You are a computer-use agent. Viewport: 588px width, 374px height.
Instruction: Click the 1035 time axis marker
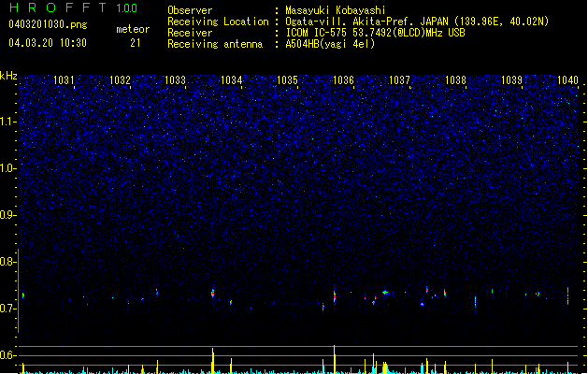coord(287,80)
